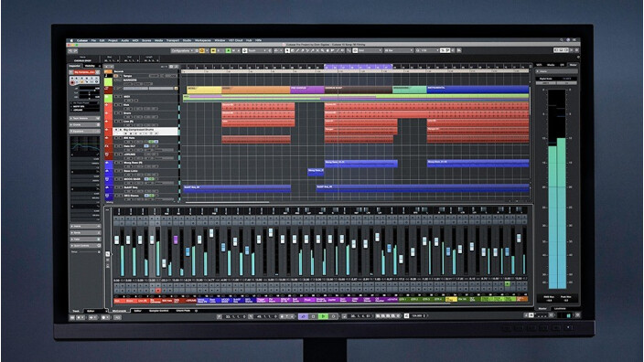This screenshot has width=644, height=362.
Task: Open MOOG BASS instrument edit button
Action: 146,179
